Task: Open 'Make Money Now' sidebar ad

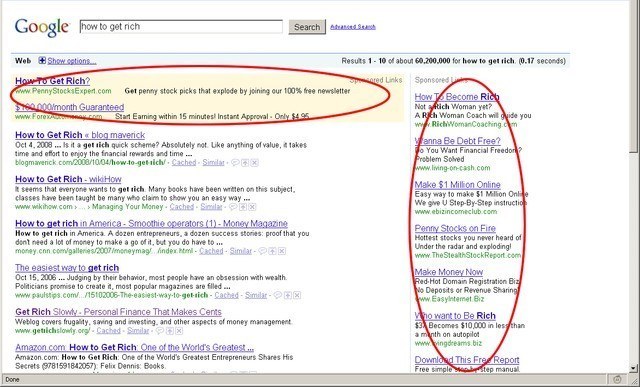Action: tap(449, 272)
